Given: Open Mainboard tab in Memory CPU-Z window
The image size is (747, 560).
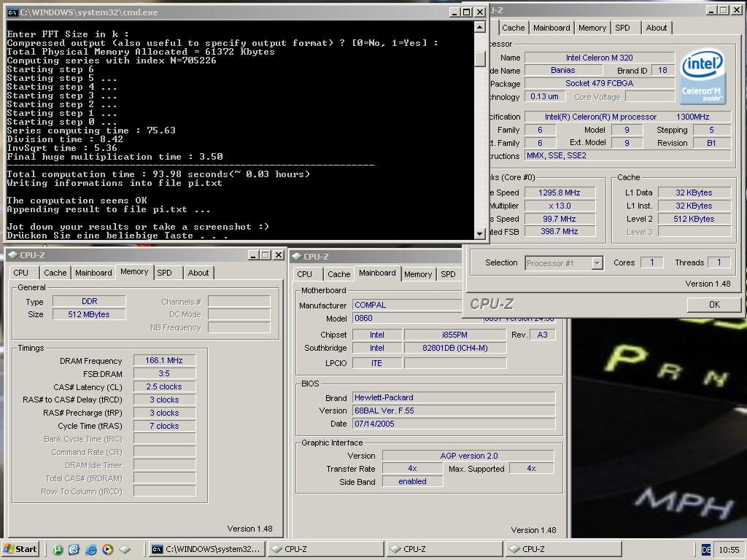Looking at the screenshot, I should 93,273.
